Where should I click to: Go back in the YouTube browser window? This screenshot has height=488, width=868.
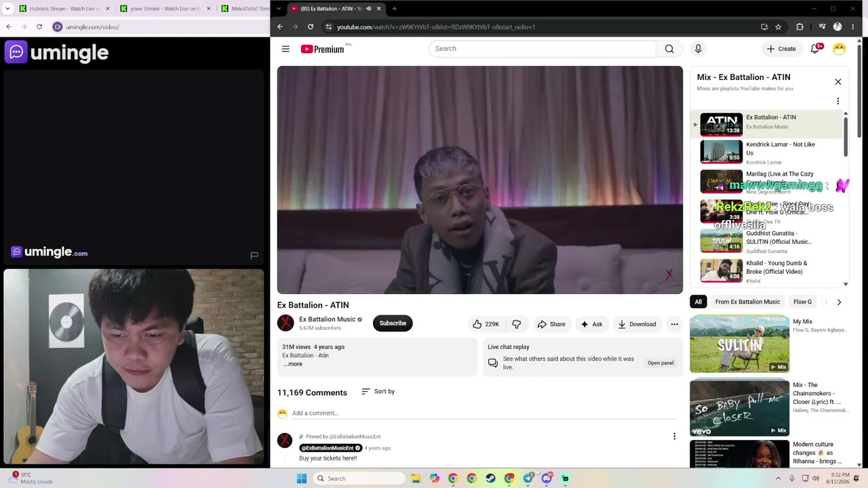click(280, 27)
